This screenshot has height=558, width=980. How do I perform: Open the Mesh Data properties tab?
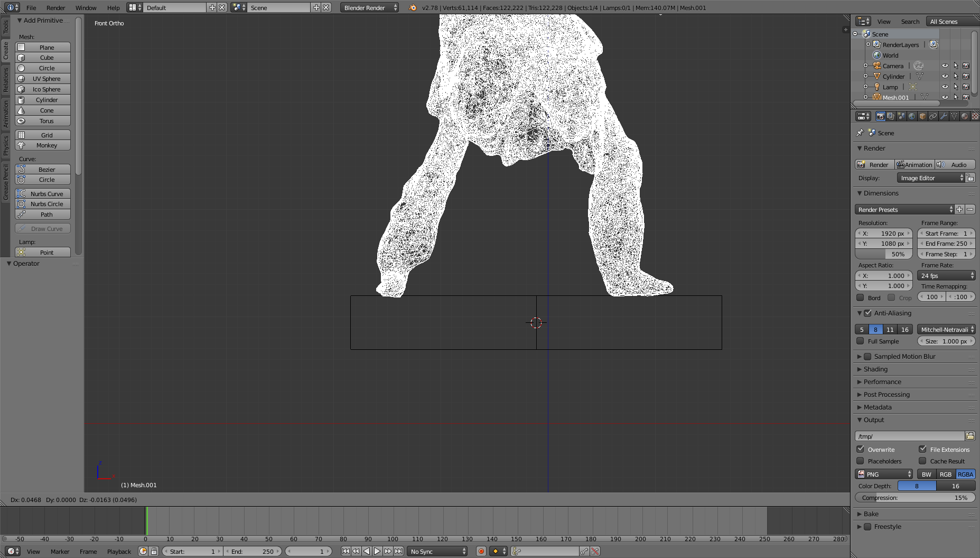point(954,116)
